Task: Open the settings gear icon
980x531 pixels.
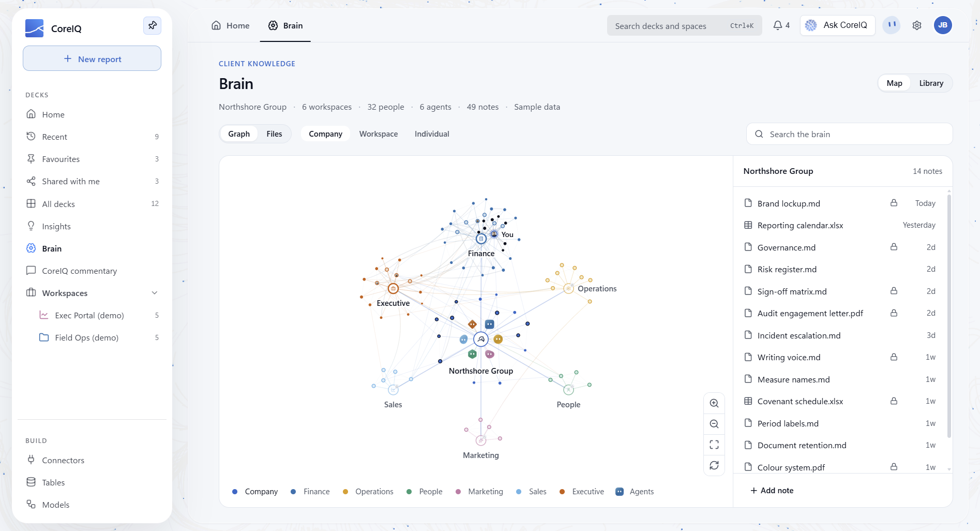Action: [x=917, y=25]
